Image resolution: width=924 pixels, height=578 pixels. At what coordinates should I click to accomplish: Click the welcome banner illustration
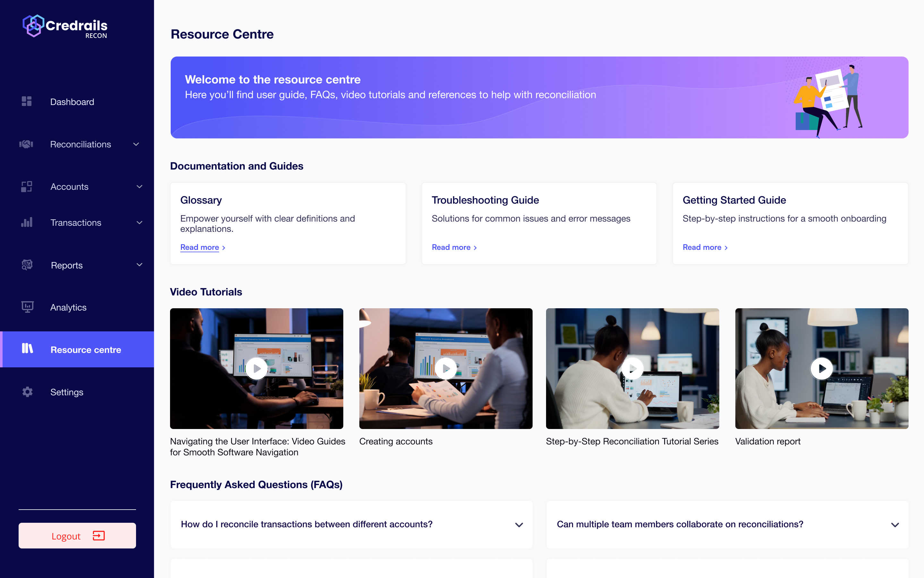(x=828, y=101)
